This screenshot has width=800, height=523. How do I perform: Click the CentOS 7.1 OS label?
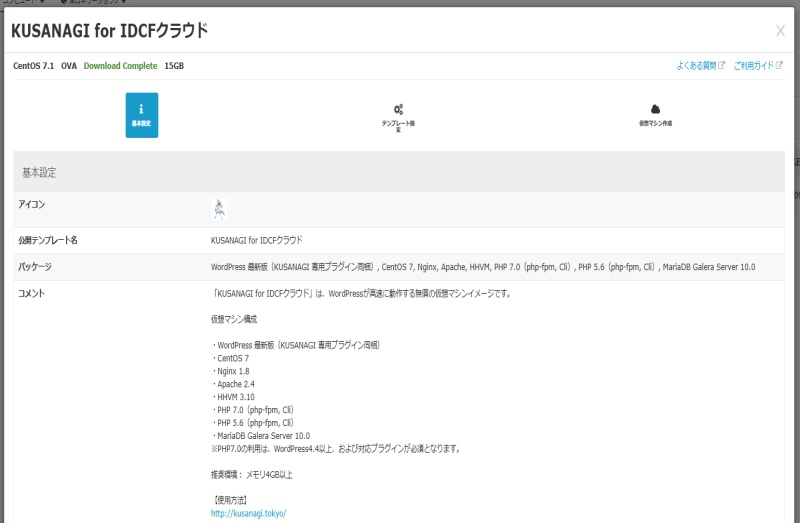pos(34,66)
